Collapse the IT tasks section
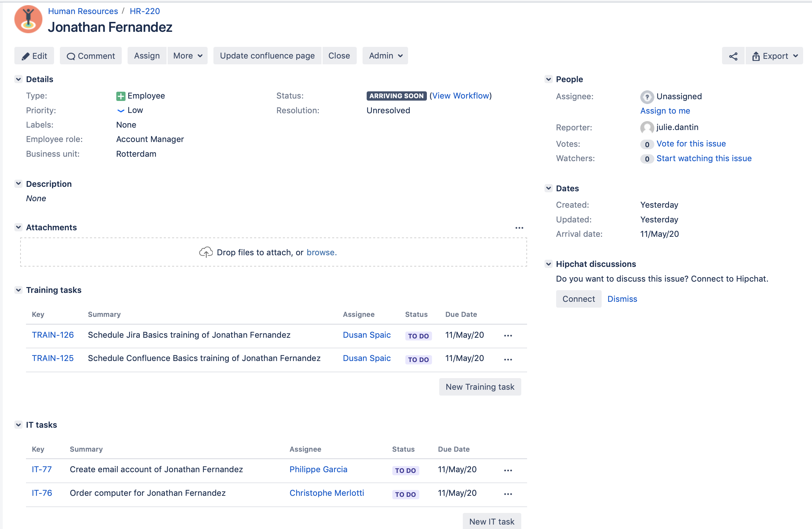812x529 pixels. tap(18, 425)
